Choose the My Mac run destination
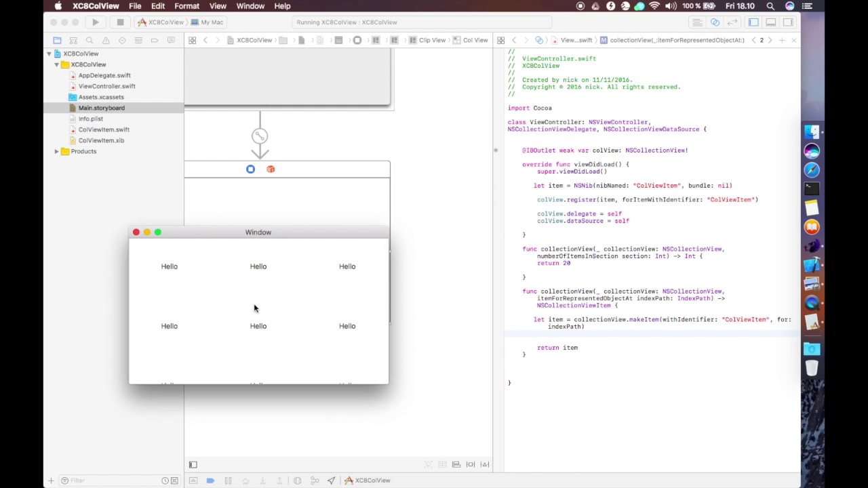 (207, 22)
